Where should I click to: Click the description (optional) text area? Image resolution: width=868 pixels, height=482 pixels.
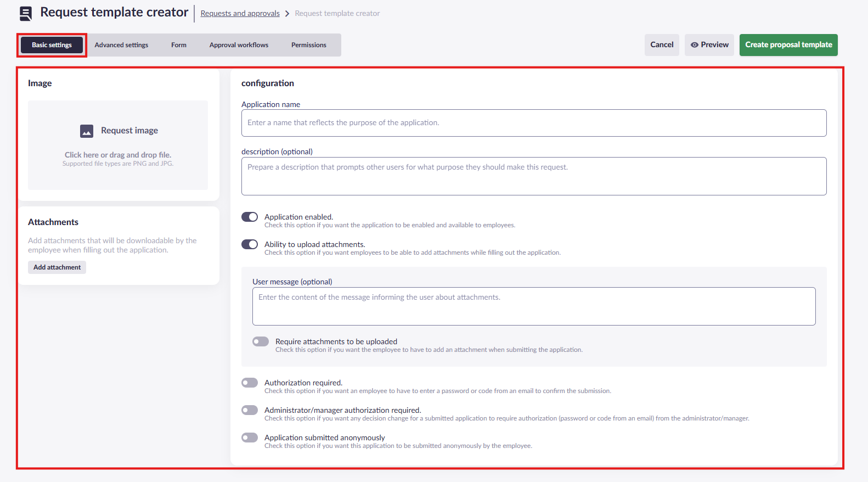[x=534, y=176]
